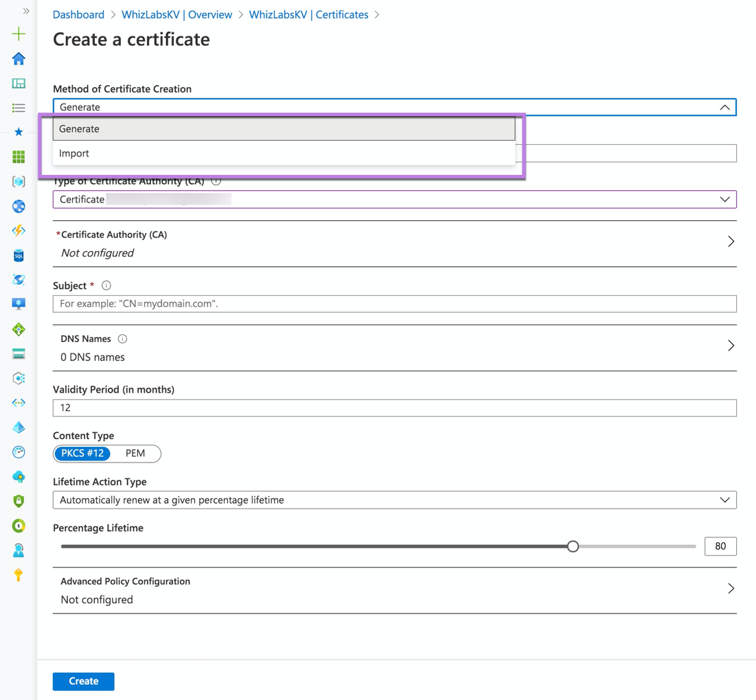Open the Help and support person icon
Screen dimensions: 756x700
click(19, 550)
